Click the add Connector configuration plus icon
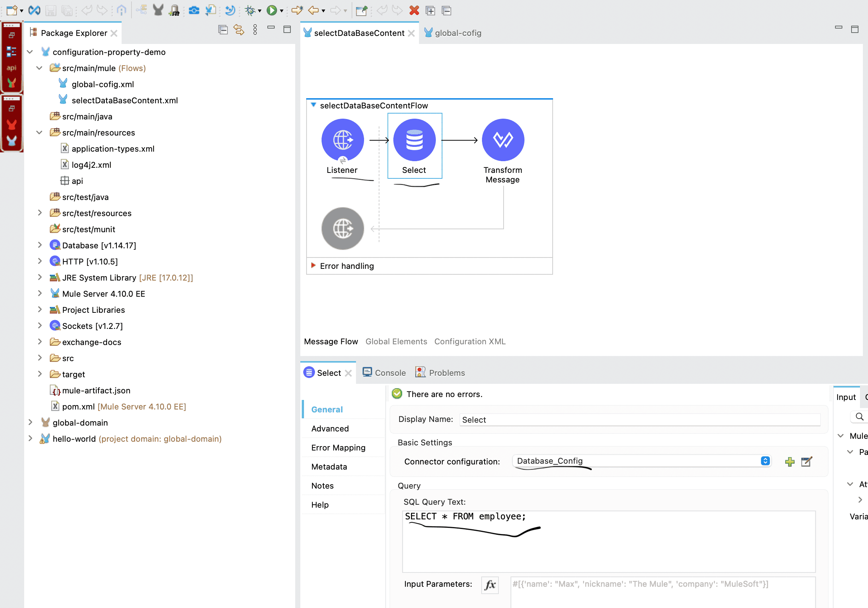 click(x=790, y=461)
